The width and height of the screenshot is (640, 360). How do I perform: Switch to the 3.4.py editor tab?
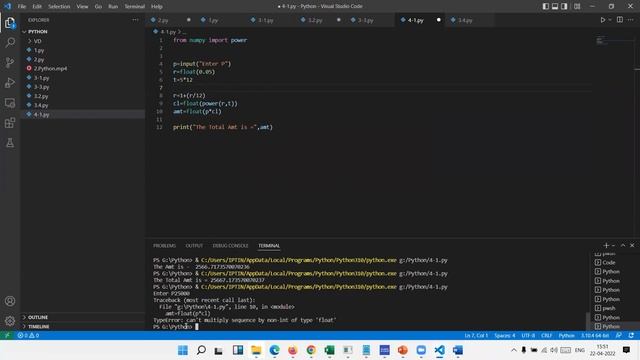click(x=469, y=20)
